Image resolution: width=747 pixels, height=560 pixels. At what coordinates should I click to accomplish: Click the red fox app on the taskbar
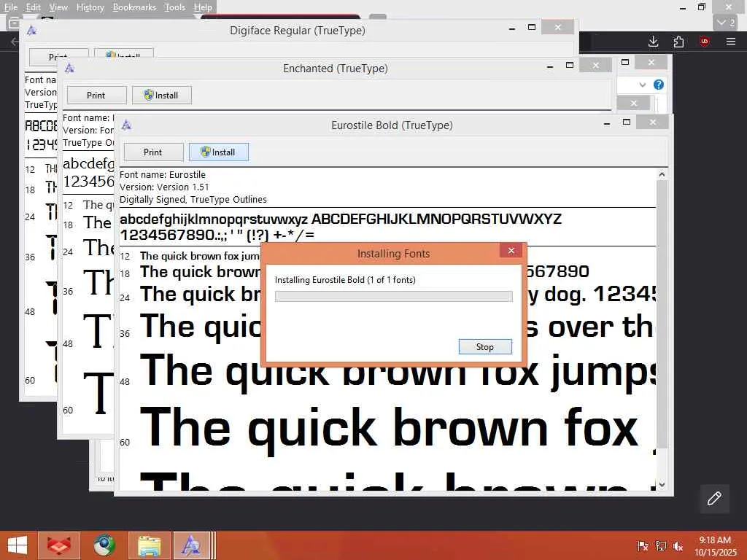pos(59,545)
